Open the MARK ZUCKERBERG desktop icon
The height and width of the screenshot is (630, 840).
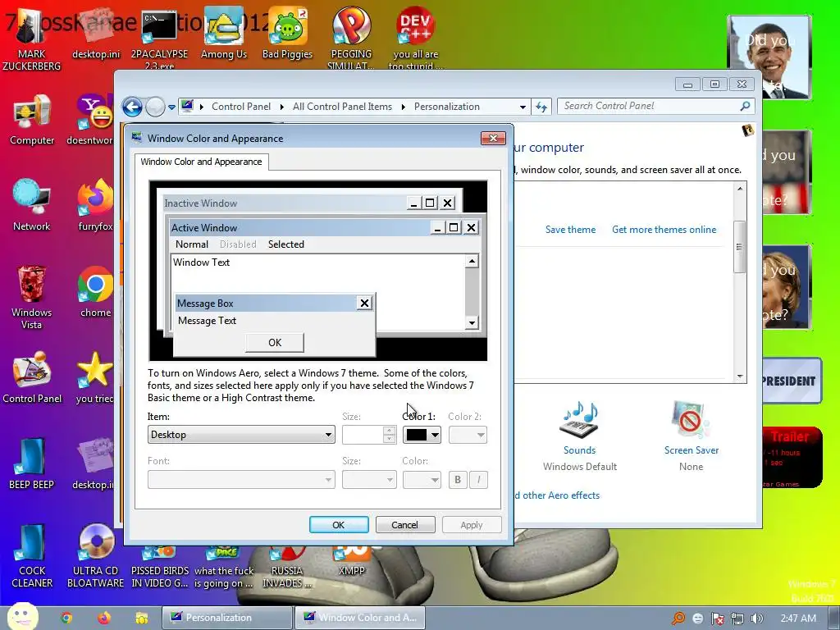coord(31,39)
